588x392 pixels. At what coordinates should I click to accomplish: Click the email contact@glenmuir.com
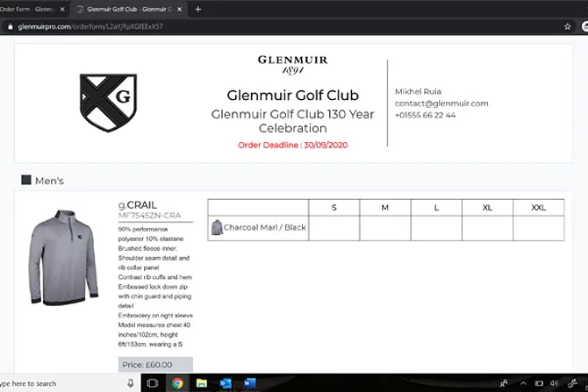(441, 103)
